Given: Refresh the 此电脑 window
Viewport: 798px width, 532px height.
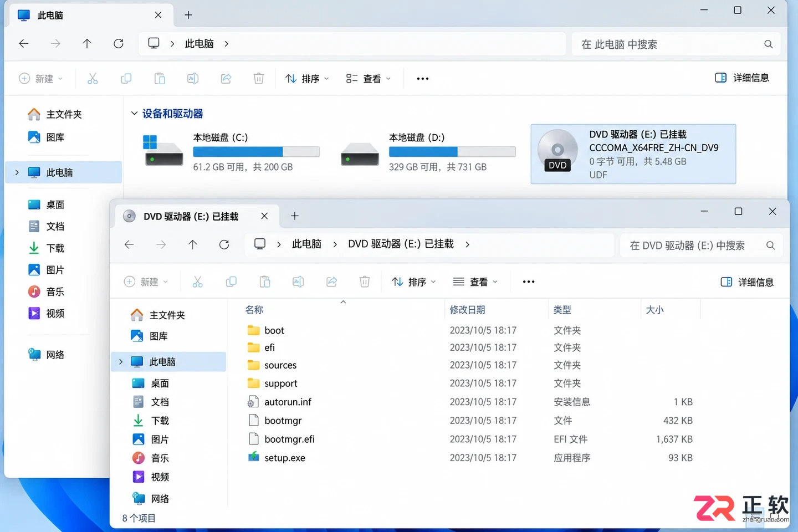Looking at the screenshot, I should click(119, 44).
